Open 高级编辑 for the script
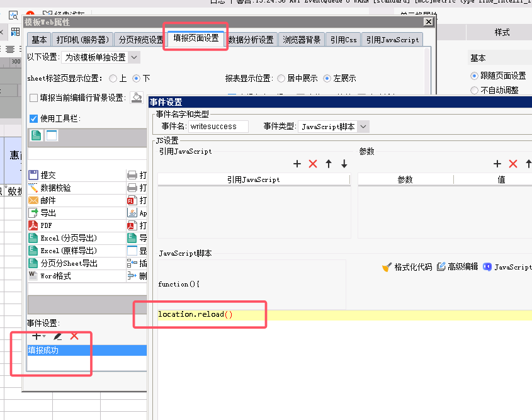Screen dimensions: 532x420 tap(457, 266)
